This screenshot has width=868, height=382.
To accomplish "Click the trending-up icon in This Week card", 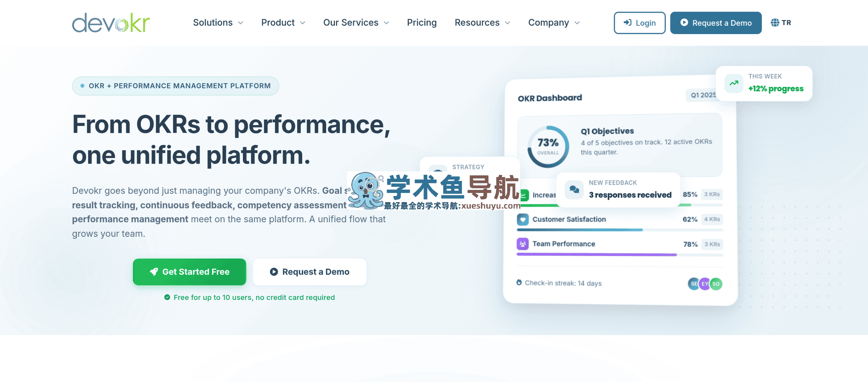I will [734, 83].
